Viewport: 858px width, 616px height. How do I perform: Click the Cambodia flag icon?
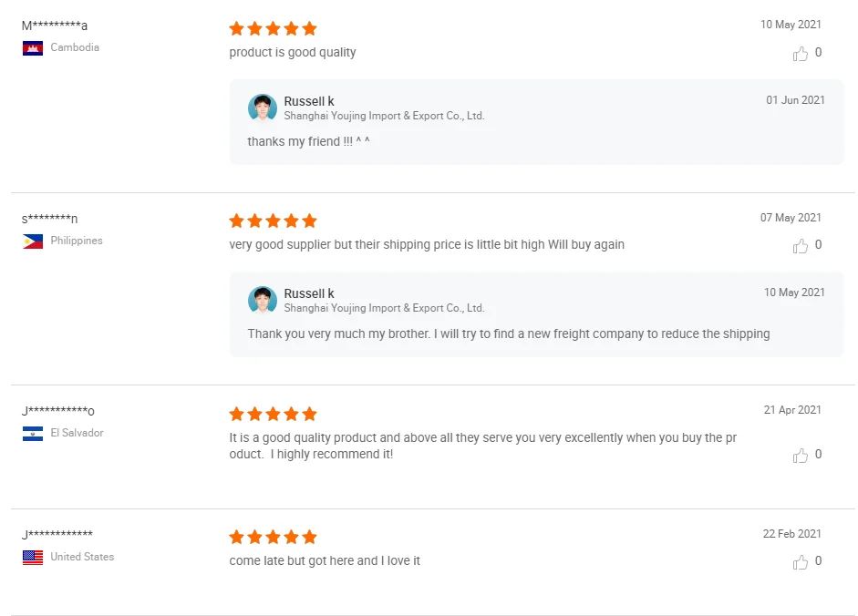coord(33,48)
